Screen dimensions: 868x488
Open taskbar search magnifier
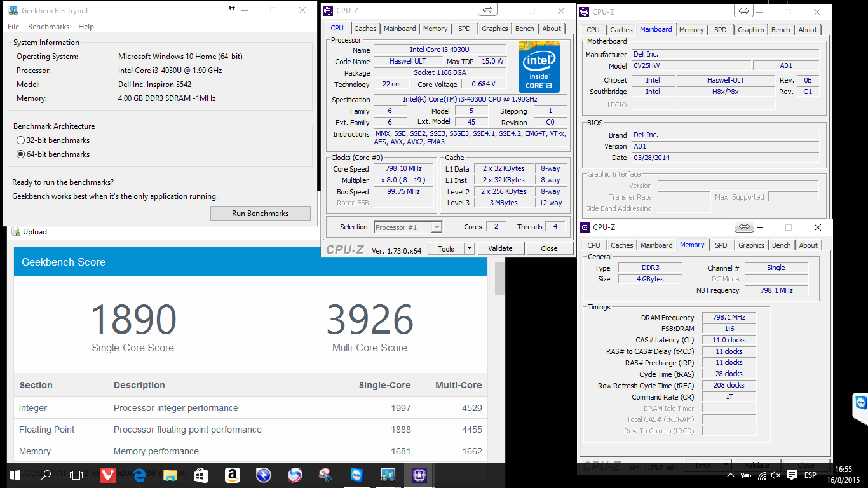(46, 475)
